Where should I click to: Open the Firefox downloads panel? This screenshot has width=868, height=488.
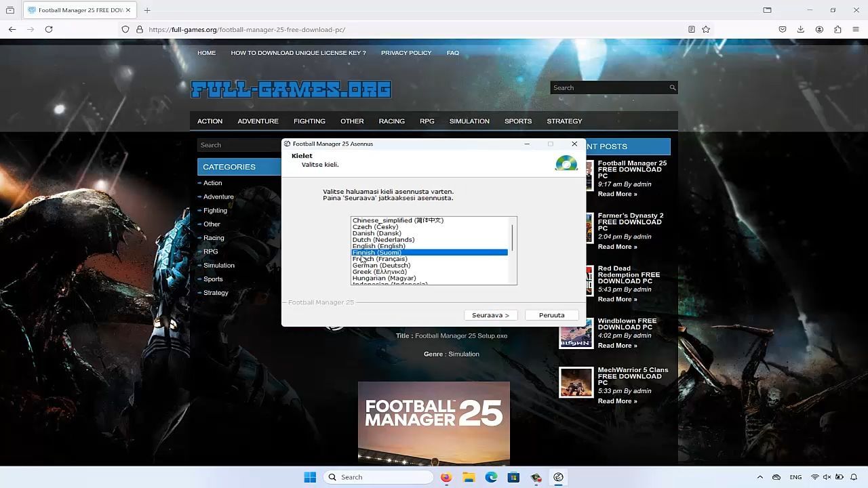coord(801,29)
